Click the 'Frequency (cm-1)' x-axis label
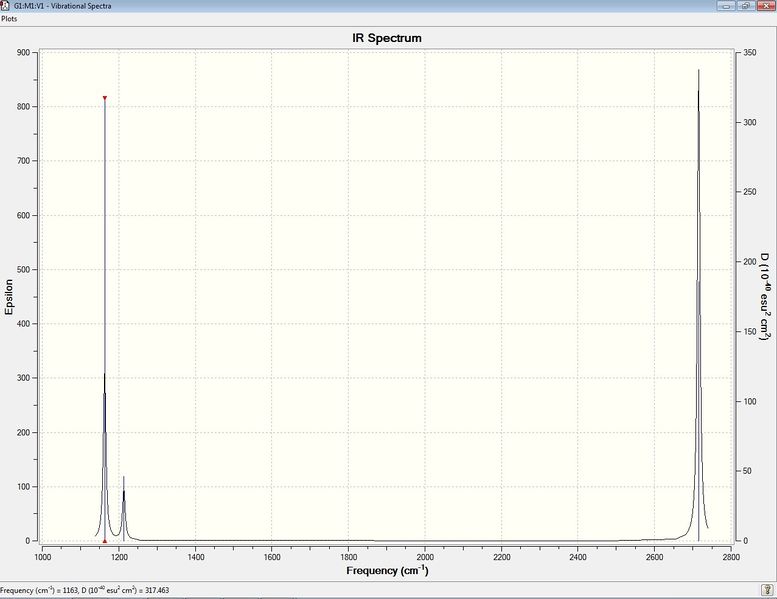 388,570
